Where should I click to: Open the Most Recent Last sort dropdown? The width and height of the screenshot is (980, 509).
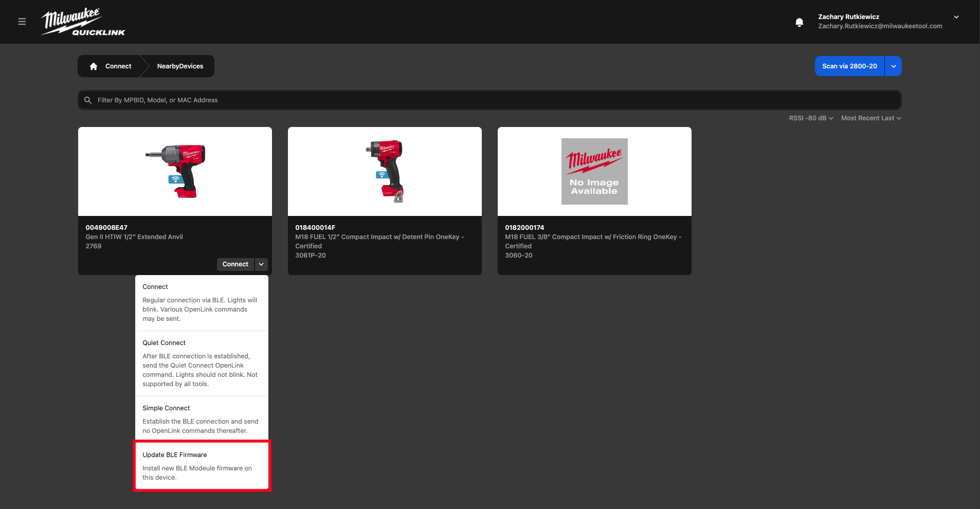click(871, 118)
